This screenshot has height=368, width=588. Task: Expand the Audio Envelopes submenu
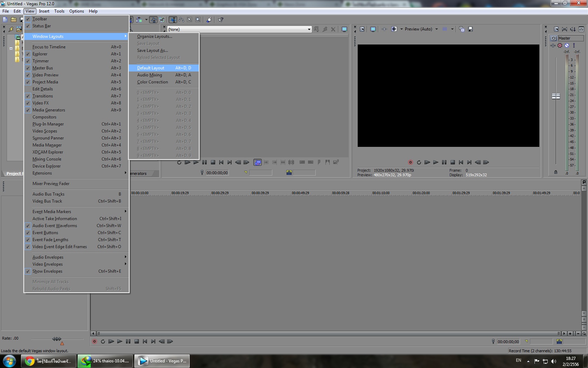(76, 257)
